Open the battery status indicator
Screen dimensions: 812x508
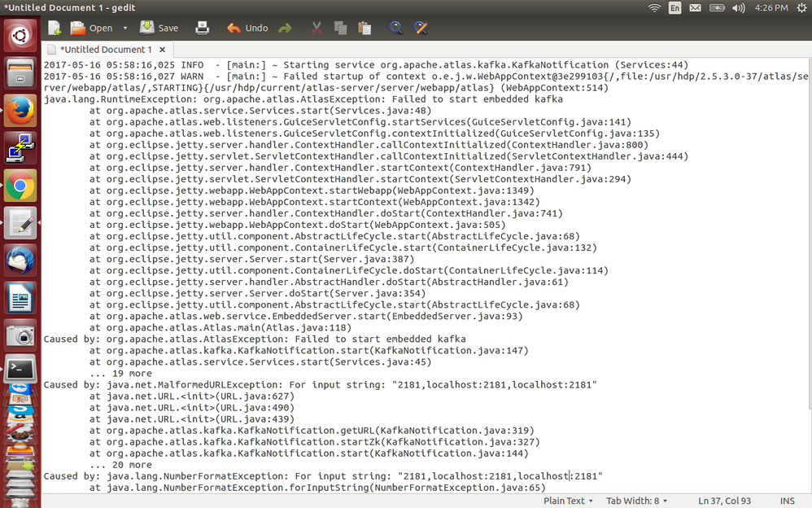(x=717, y=8)
